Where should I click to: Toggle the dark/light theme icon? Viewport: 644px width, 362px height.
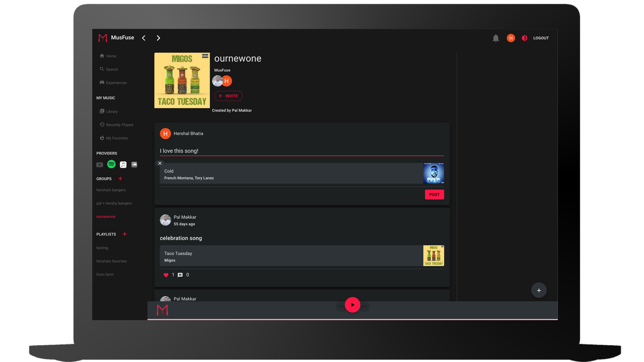click(525, 38)
